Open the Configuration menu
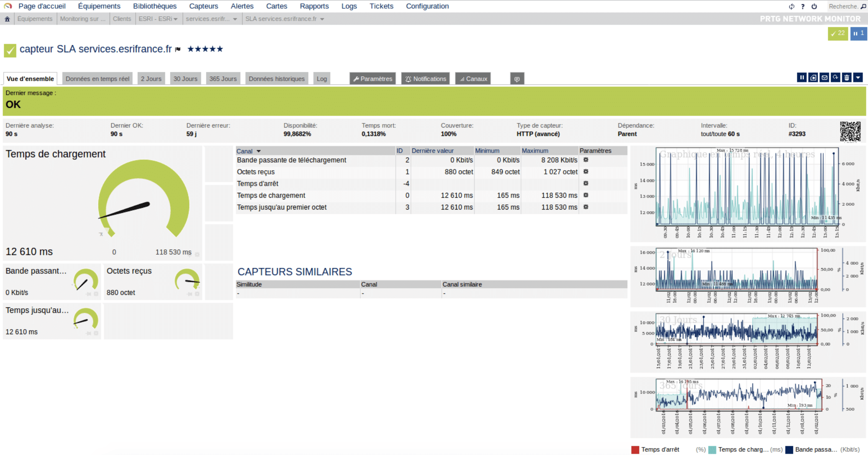This screenshot has height=455, width=868. coord(427,6)
